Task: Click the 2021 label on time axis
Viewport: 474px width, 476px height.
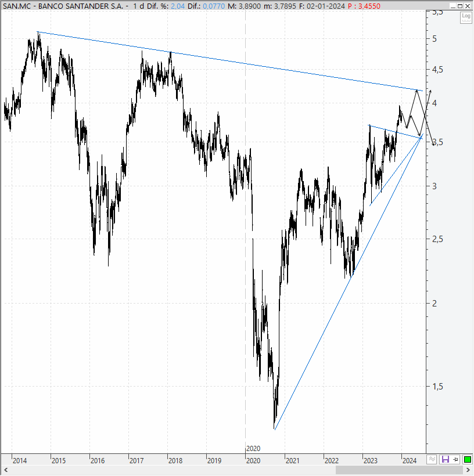Action: click(292, 461)
